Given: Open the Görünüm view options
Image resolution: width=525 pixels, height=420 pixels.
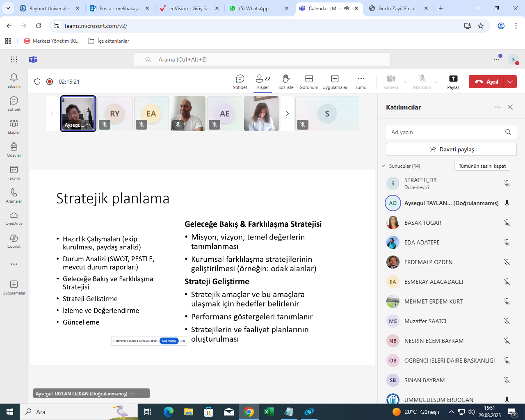Looking at the screenshot, I should (x=309, y=81).
